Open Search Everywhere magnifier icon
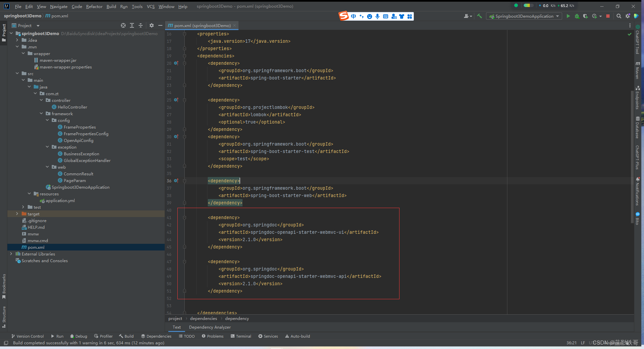Image resolution: width=644 pixels, height=349 pixels. click(x=619, y=16)
